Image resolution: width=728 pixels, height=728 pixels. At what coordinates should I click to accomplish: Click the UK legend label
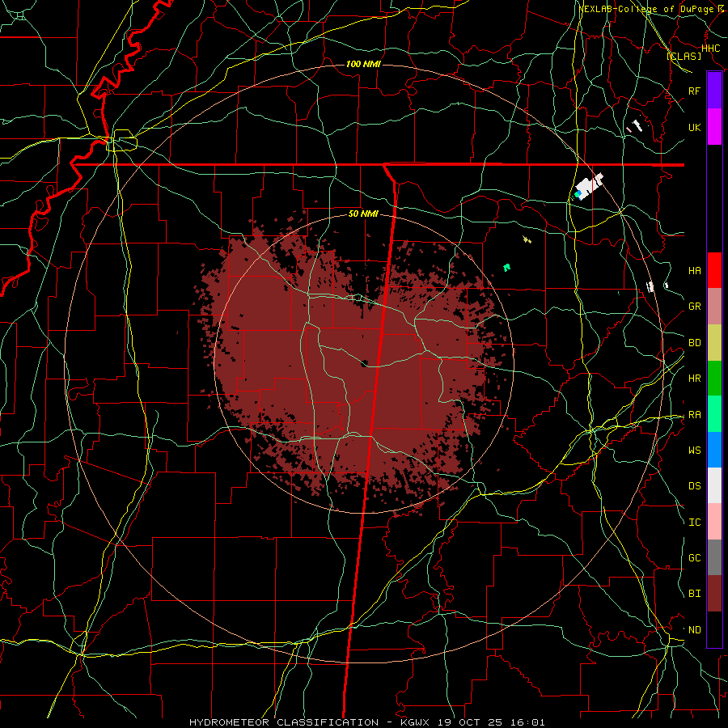click(694, 127)
